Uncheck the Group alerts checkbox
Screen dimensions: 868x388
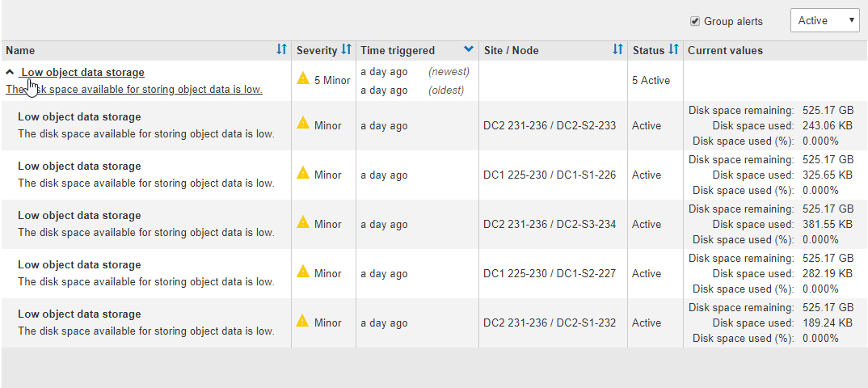pyautogui.click(x=694, y=21)
